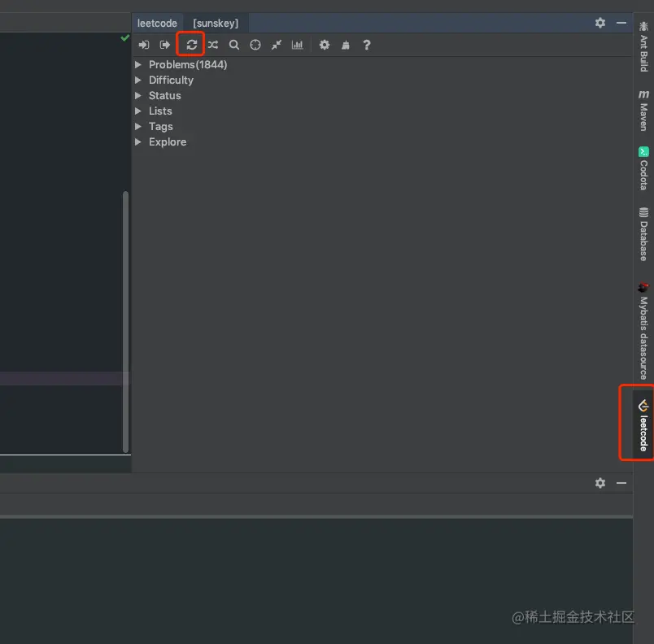Open bottom panel options gear
The height and width of the screenshot is (644, 654).
[x=600, y=483]
